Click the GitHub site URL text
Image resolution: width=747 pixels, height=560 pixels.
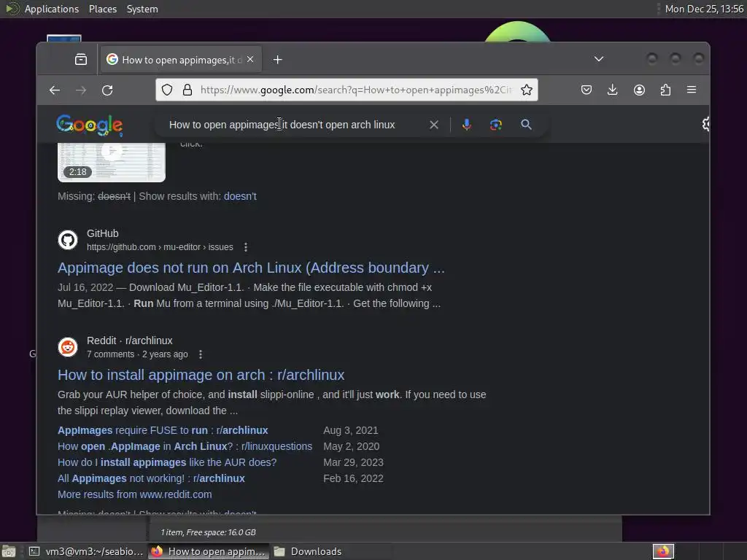click(160, 247)
